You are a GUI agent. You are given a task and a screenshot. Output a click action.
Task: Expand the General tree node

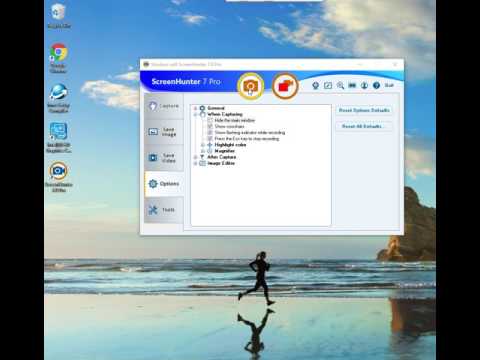[196, 108]
